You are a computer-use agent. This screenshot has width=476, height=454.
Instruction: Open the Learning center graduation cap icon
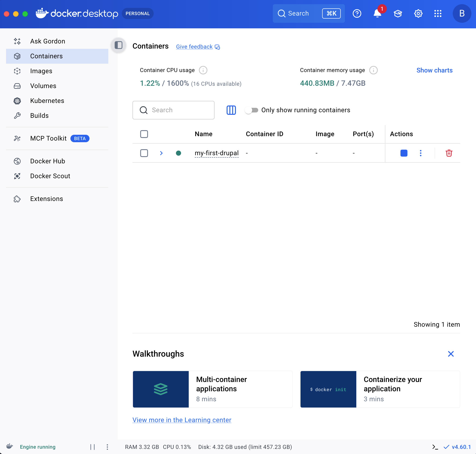click(397, 13)
